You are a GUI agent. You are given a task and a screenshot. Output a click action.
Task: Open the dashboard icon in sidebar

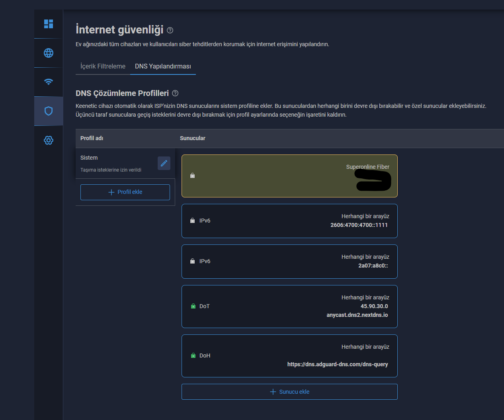point(49,24)
